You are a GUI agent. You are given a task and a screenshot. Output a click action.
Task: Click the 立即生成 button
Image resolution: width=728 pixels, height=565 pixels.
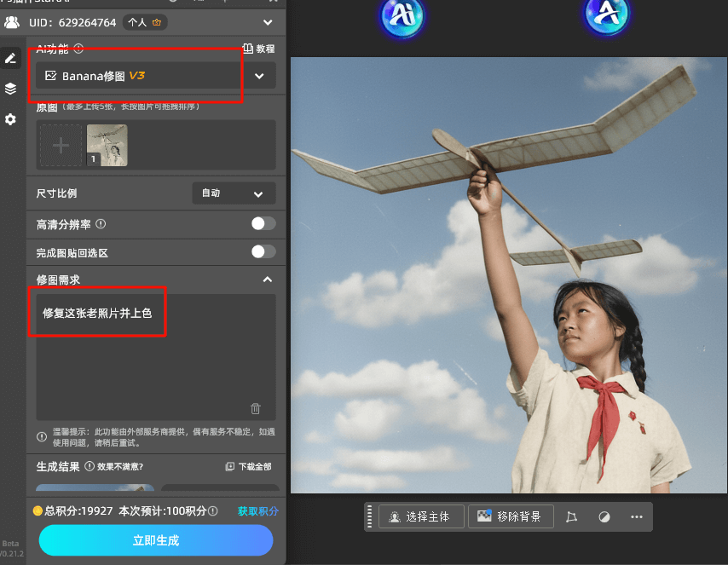156,540
